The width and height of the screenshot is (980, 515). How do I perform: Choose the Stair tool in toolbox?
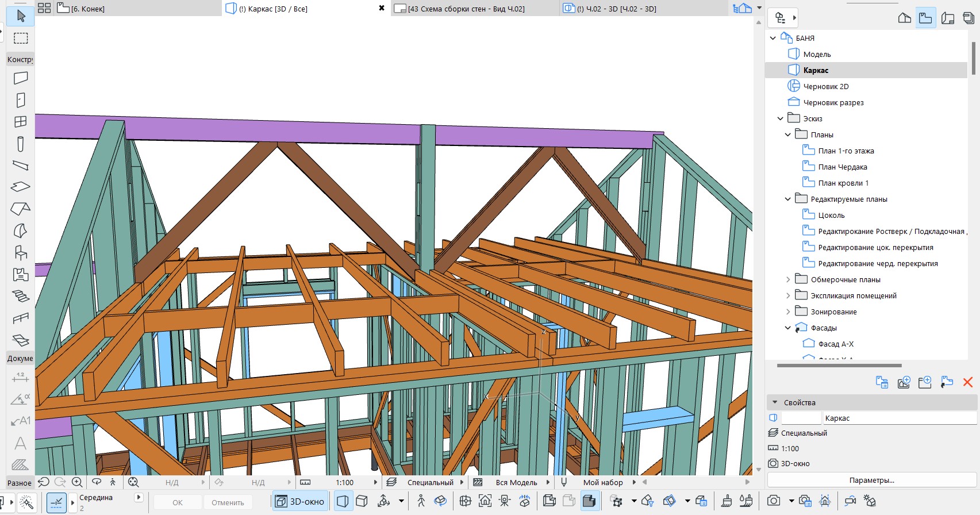(21, 297)
